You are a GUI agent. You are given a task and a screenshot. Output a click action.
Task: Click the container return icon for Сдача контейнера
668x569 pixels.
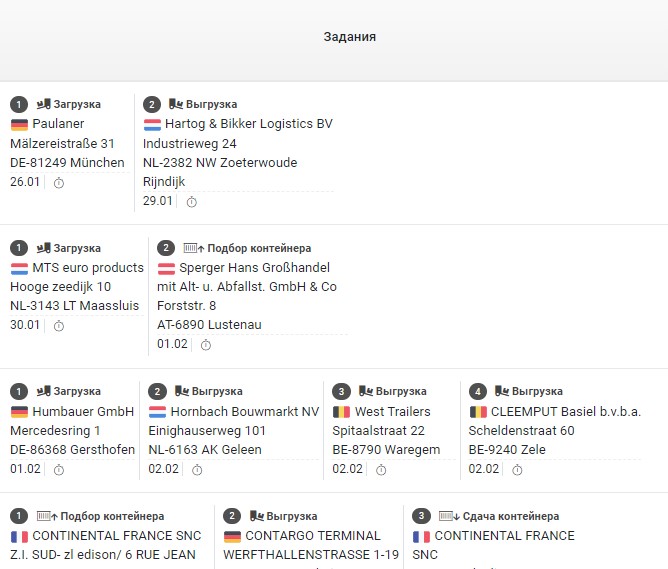coord(449,516)
